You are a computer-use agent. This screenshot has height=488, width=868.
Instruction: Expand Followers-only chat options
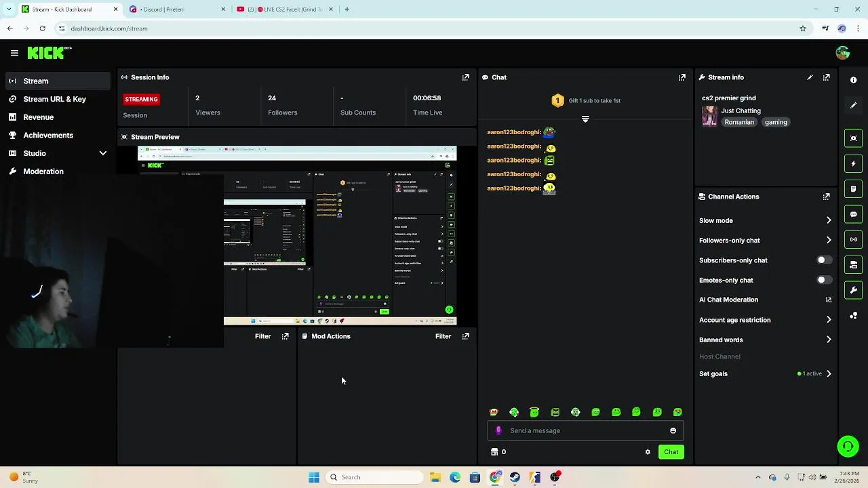click(829, 240)
